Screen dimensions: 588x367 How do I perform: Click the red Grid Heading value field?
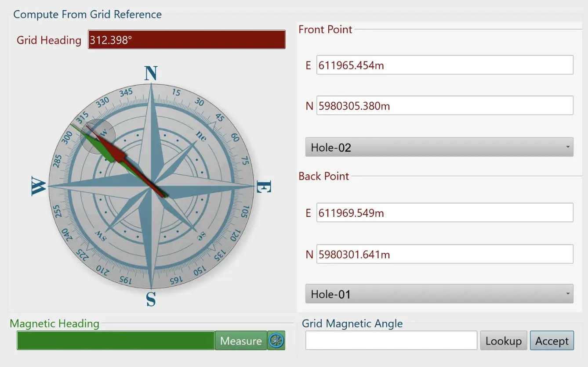point(186,40)
